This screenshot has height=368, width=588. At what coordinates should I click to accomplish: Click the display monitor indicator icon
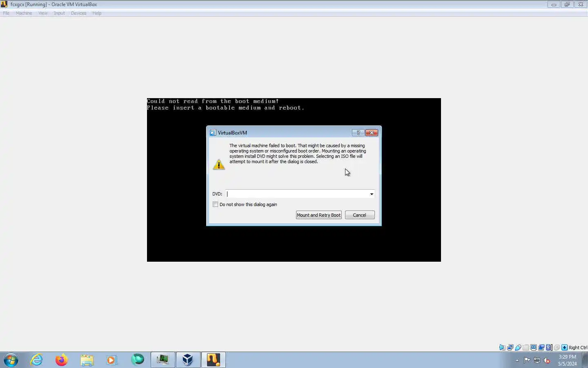(533, 348)
